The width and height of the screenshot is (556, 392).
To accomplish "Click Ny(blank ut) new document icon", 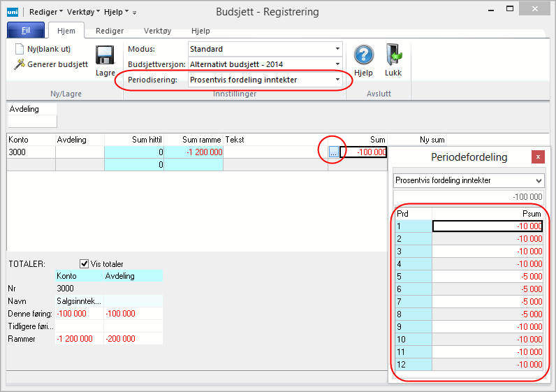I will [20, 49].
